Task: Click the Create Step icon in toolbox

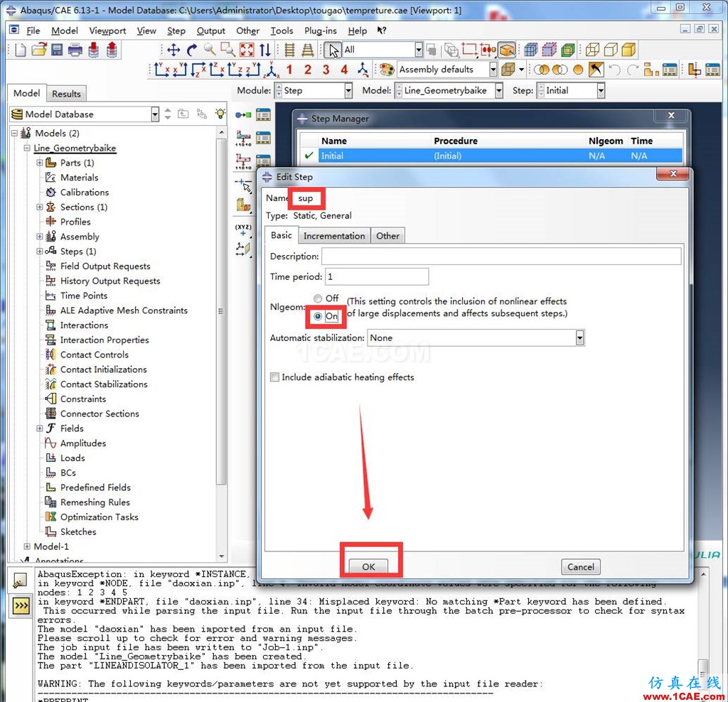Action: (243, 115)
